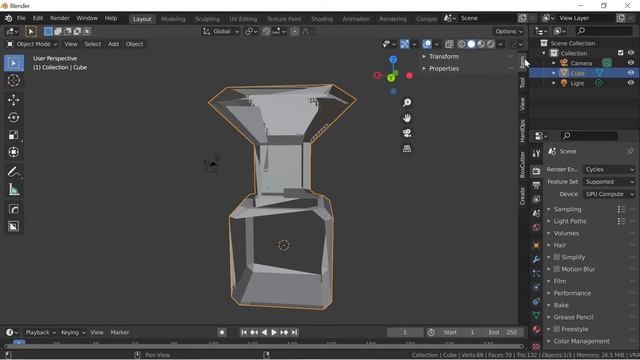The image size is (640, 360).
Task: Toggle visibility of Cube object
Action: 631,73
